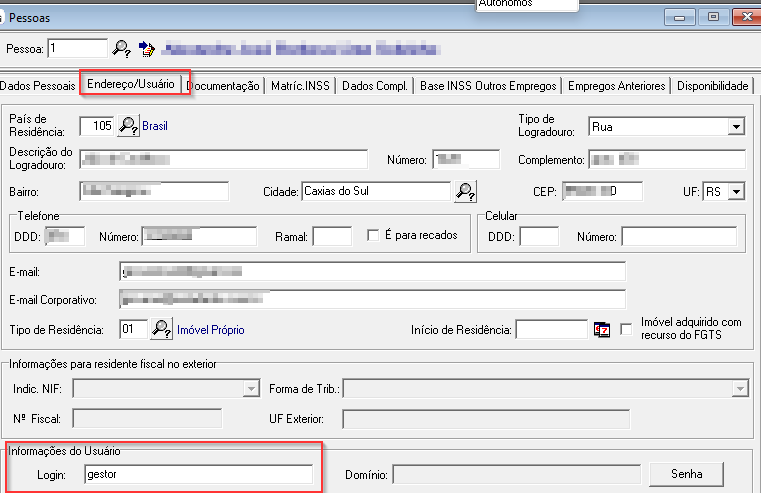Open the Matríc.INSS tab

coord(300,87)
